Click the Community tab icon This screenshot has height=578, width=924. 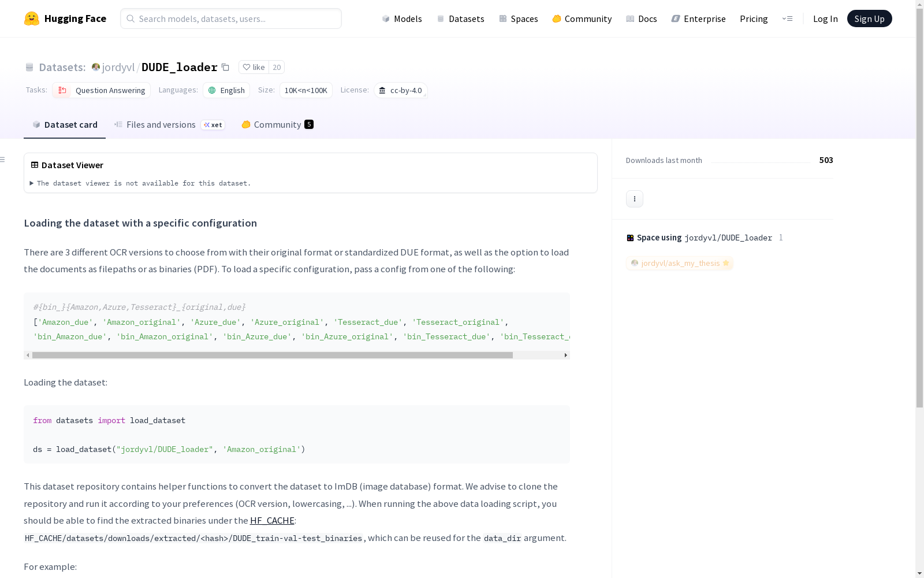tap(246, 124)
